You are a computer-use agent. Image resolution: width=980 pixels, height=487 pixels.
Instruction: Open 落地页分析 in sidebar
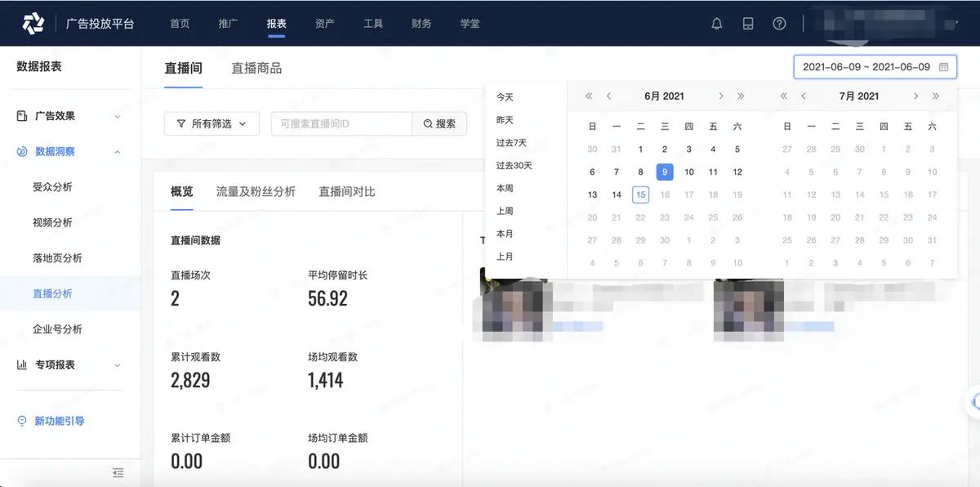[57, 258]
